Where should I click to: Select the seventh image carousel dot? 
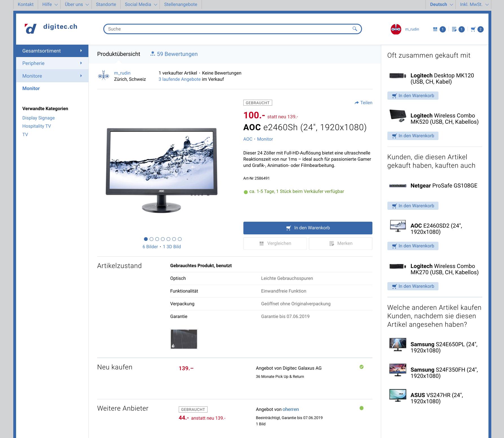(180, 239)
